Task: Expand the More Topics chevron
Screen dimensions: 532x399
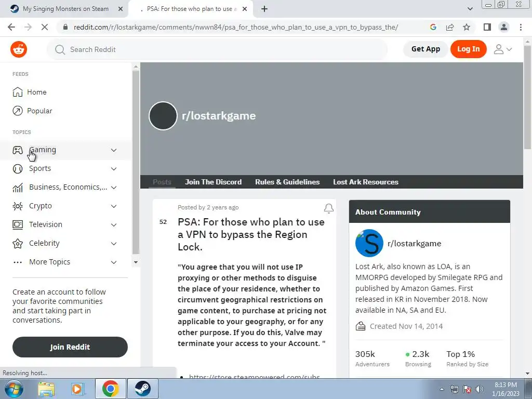Action: coord(114,262)
